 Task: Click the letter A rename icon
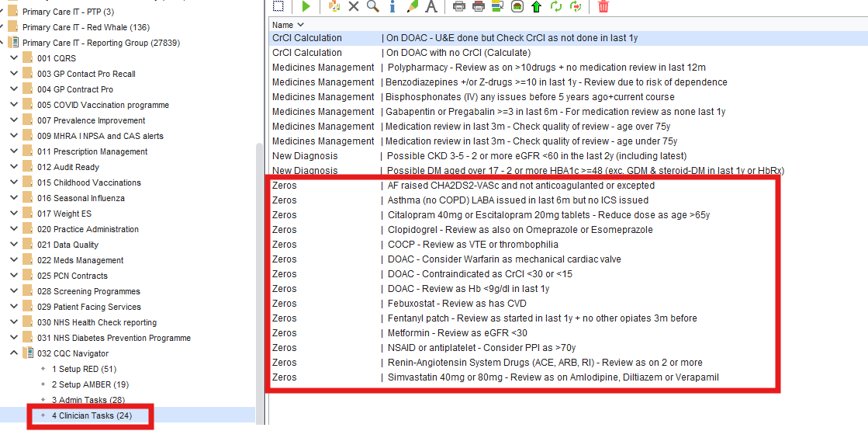pyautogui.click(x=431, y=7)
